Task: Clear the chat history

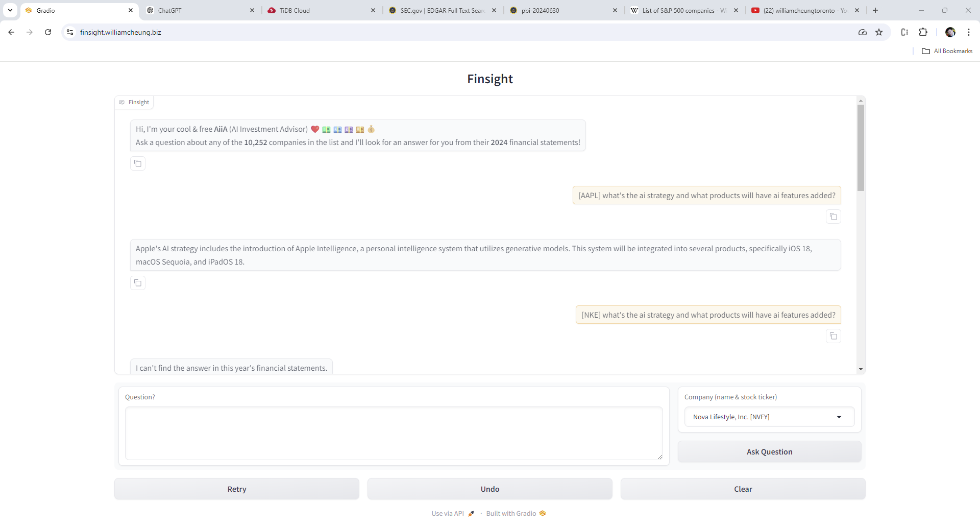Action: tap(743, 489)
